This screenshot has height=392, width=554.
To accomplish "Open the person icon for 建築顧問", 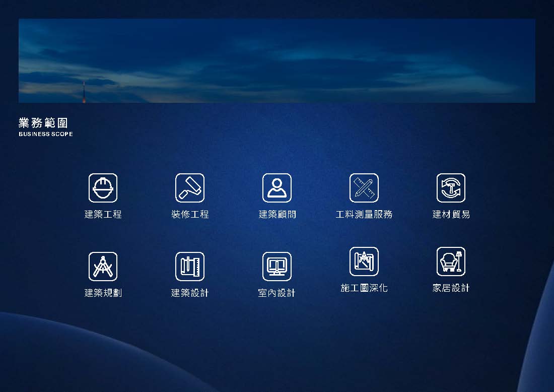I will [277, 188].
